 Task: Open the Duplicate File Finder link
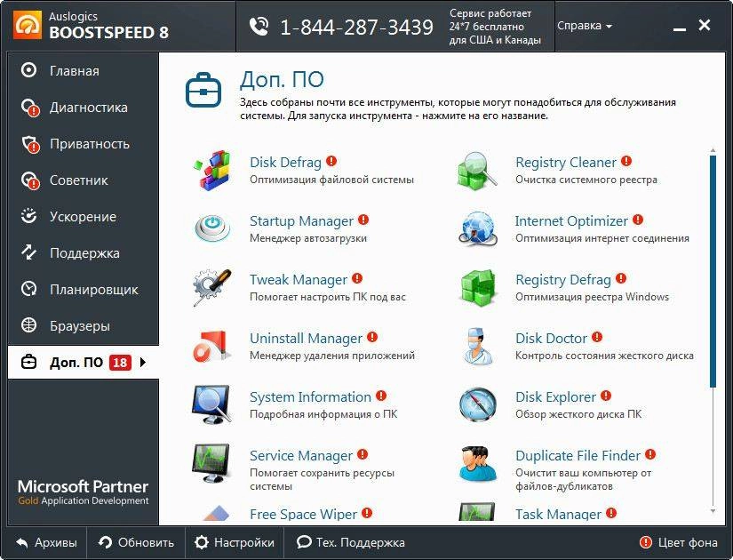click(x=578, y=456)
